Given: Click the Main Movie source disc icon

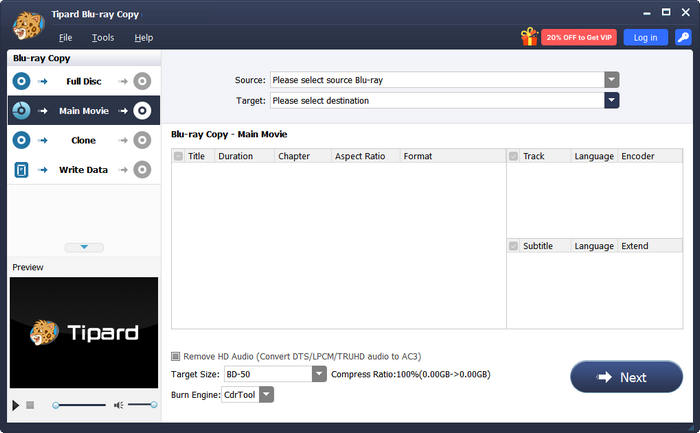Looking at the screenshot, I should coord(21,111).
